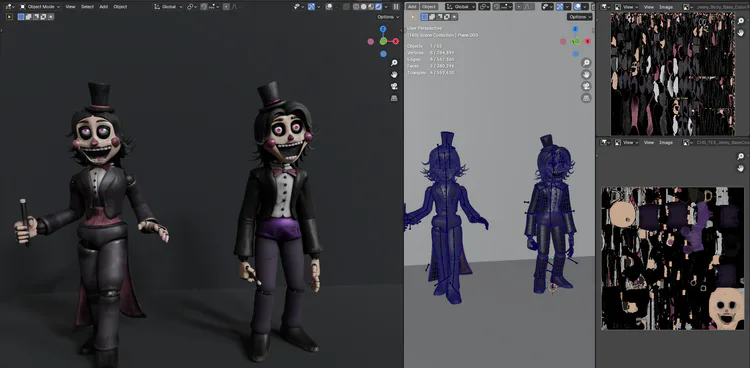Viewport: 750px width, 368px height.
Task: Open the Object Mode dropdown
Action: [40, 7]
